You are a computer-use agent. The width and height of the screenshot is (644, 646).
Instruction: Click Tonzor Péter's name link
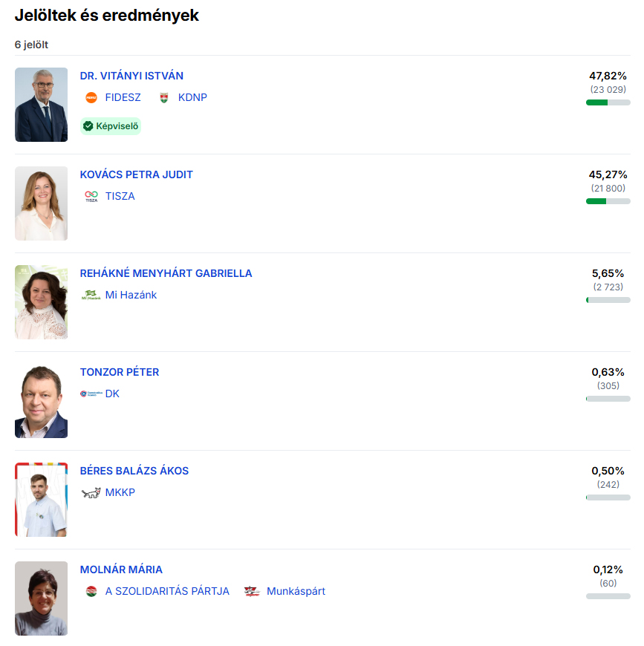(119, 372)
